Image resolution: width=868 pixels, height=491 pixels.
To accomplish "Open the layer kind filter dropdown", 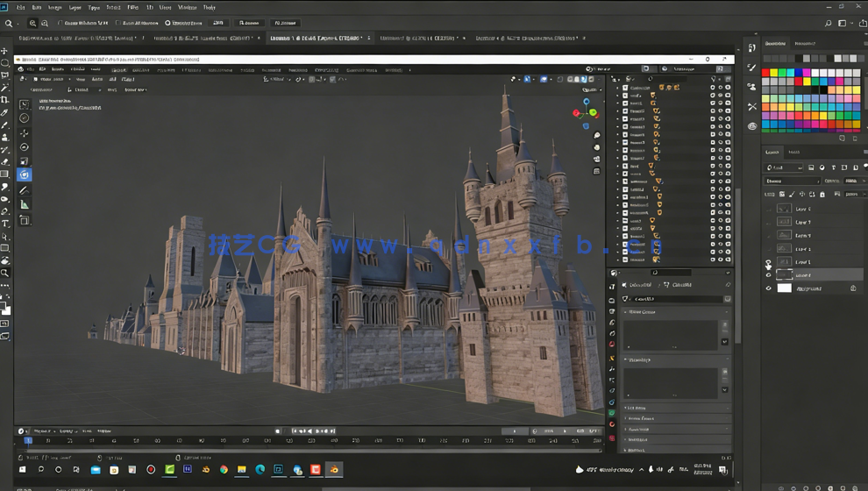I will coord(784,167).
